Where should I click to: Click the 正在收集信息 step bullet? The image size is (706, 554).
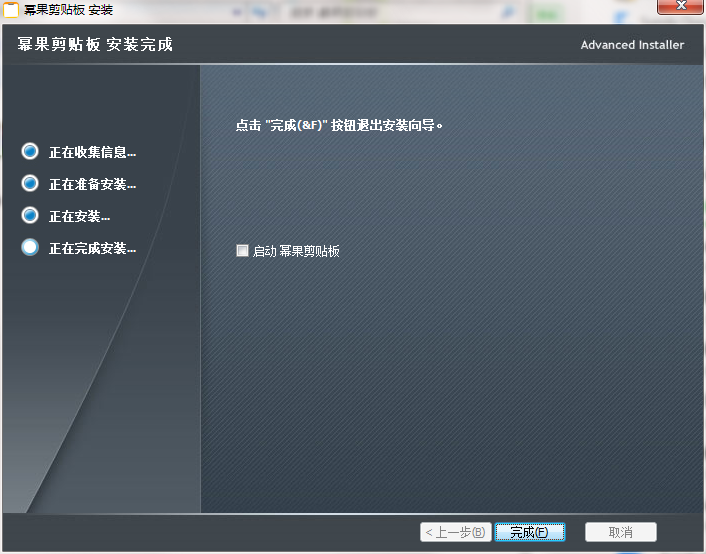tap(30, 152)
